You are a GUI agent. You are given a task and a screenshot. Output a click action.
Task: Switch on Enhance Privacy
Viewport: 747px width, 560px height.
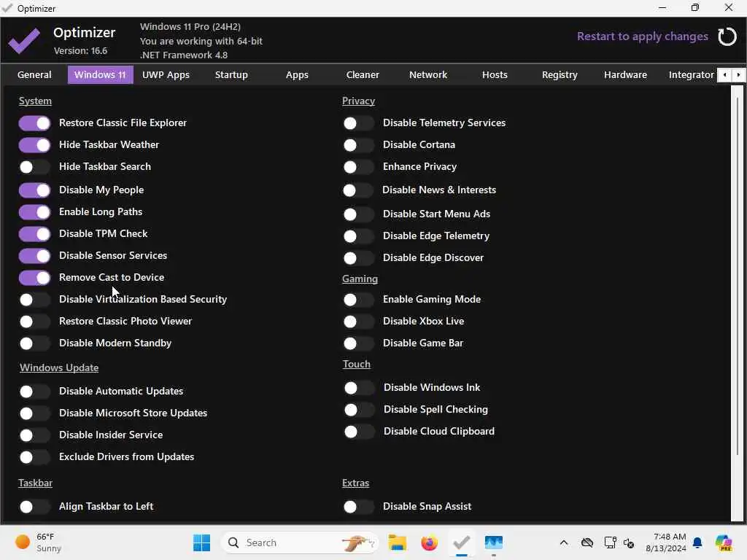coord(358,167)
